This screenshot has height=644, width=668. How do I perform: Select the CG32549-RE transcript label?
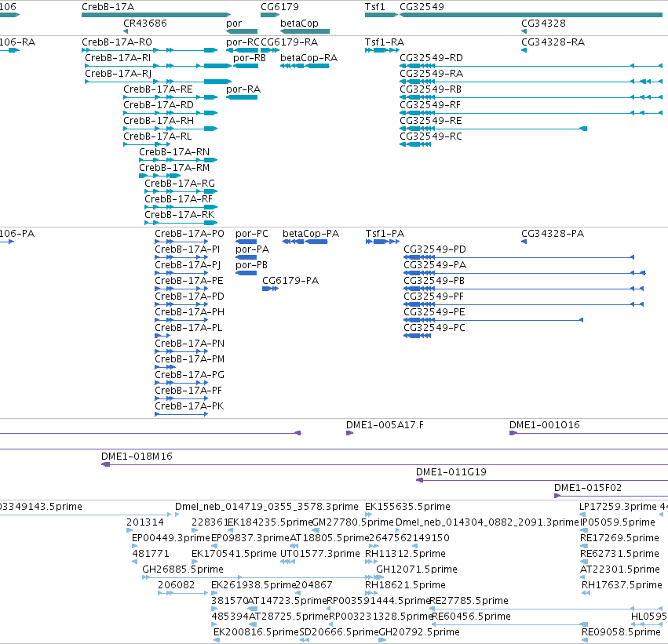[431, 121]
